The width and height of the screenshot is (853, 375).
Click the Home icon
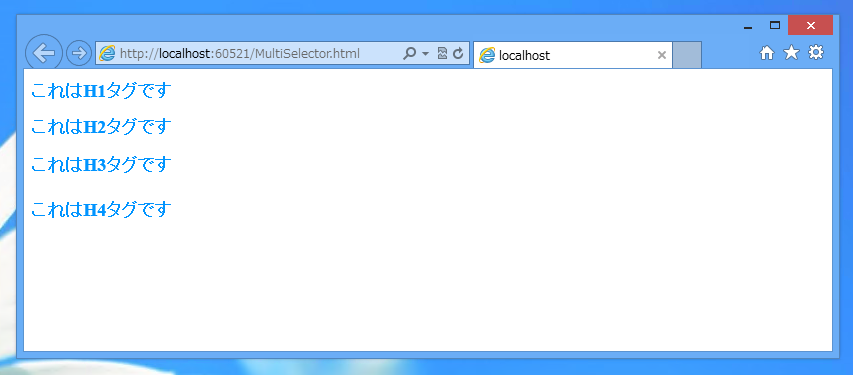pyautogui.click(x=767, y=53)
